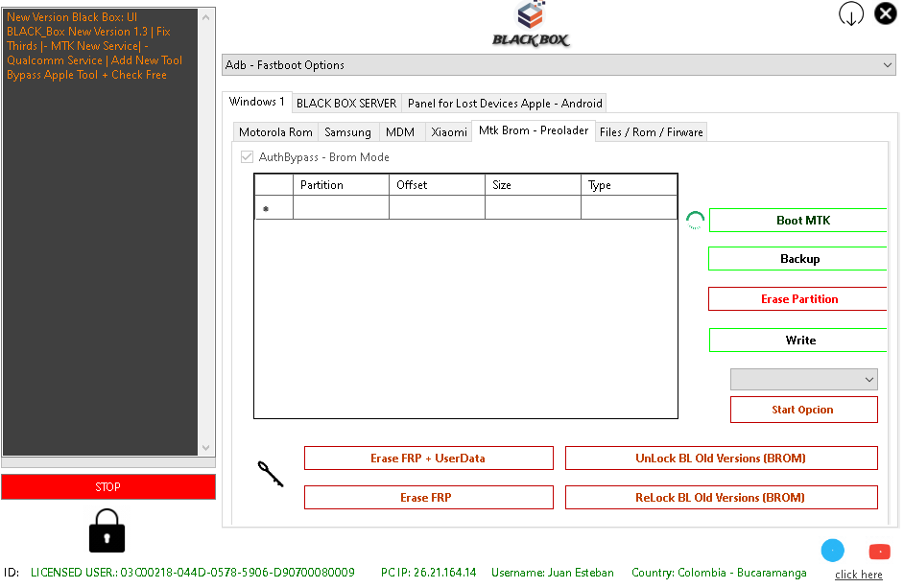The height and width of the screenshot is (588, 904).
Task: Open the dropdown above Start Opcion
Action: point(803,379)
